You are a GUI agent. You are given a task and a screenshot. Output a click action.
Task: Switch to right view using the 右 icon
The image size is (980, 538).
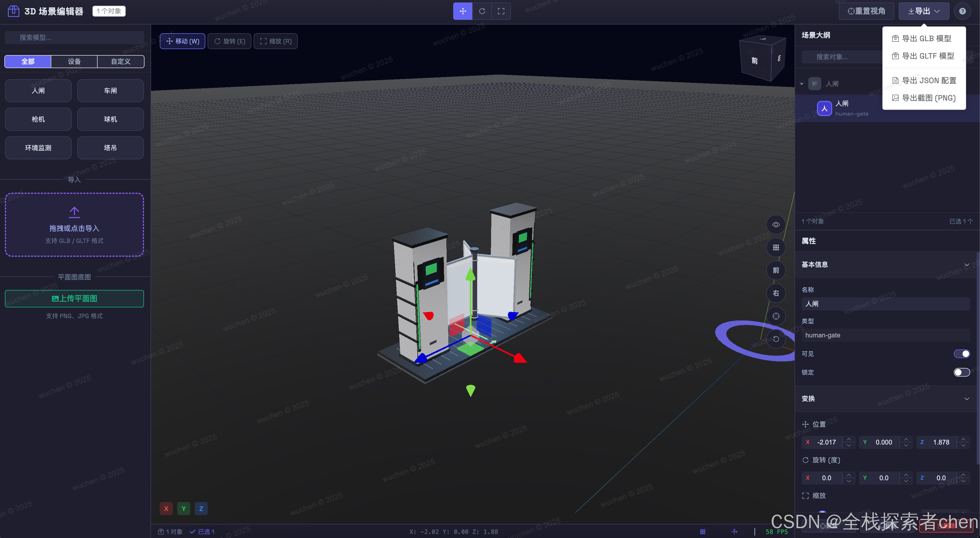coord(776,293)
